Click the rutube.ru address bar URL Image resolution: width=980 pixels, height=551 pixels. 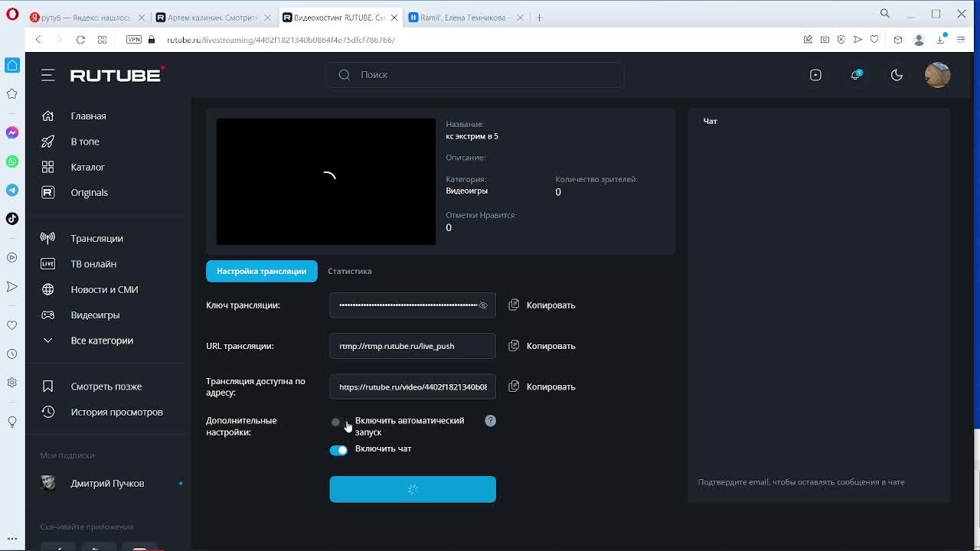tap(281, 40)
